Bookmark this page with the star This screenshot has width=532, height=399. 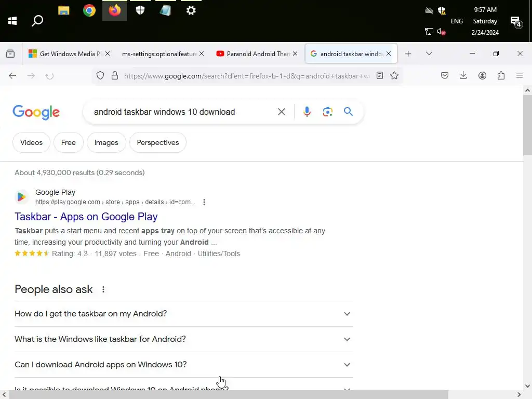pos(394,76)
